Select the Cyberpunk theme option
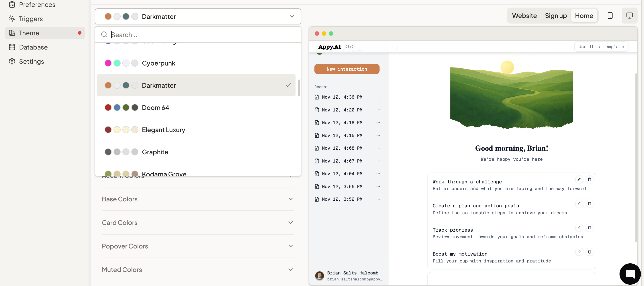644x286 pixels. 158,63
